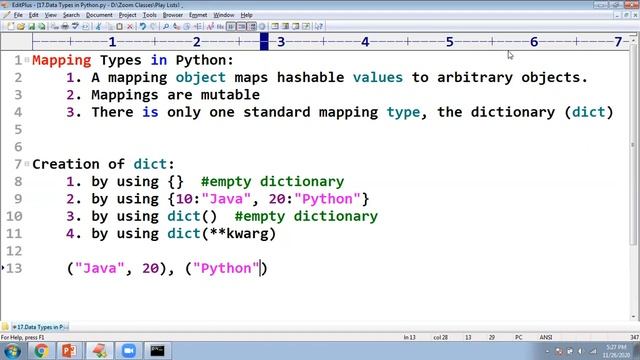
Task: Open the Browser menu
Action: [173, 15]
